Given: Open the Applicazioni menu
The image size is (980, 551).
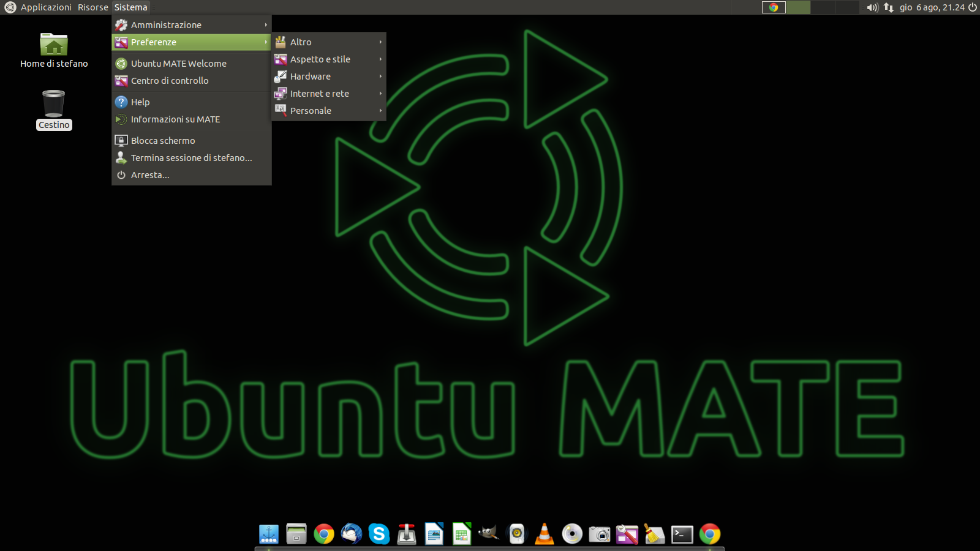Looking at the screenshot, I should (x=46, y=7).
